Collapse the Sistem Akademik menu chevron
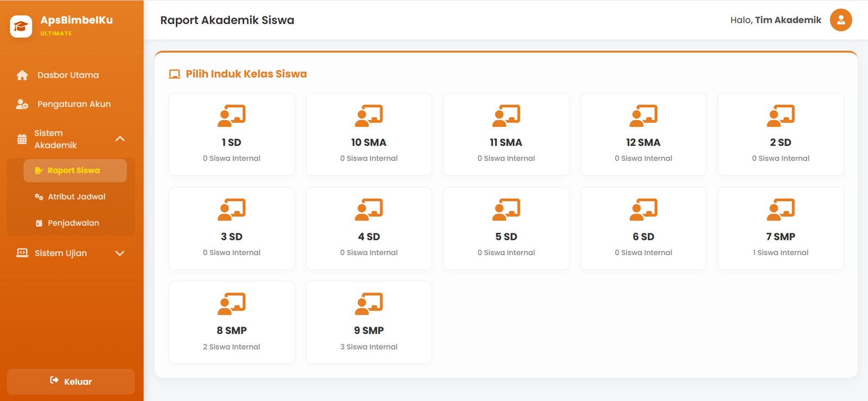Viewport: 868px width, 401px height. [120, 139]
